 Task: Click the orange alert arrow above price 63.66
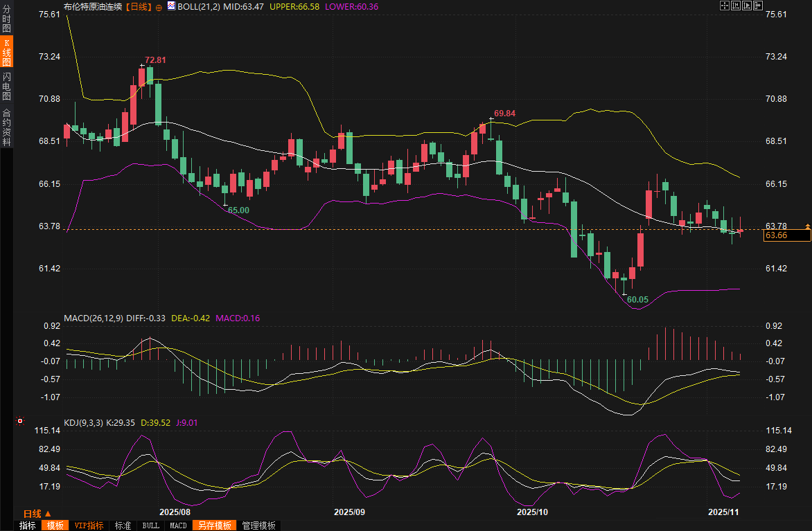pyautogui.click(x=807, y=226)
